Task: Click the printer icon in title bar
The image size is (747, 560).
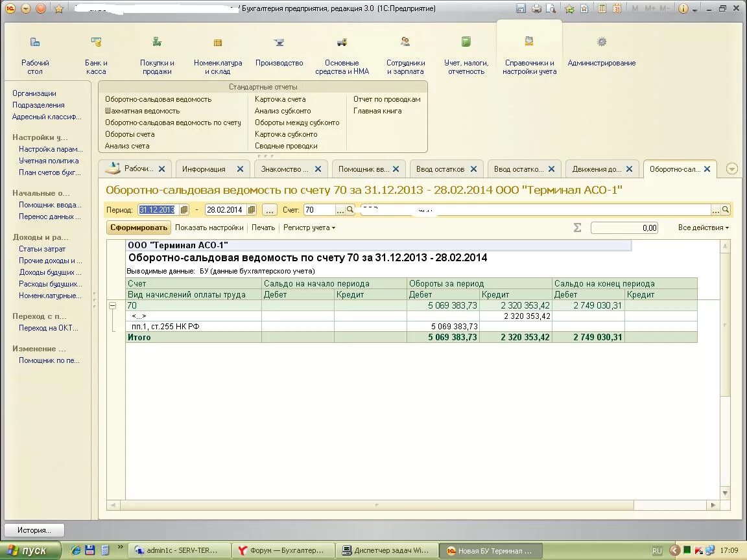Action: tap(536, 8)
